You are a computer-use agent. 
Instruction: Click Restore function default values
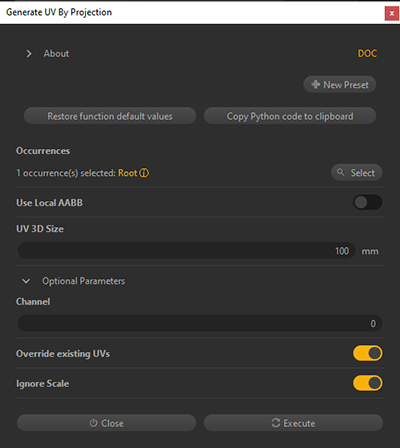tap(110, 116)
